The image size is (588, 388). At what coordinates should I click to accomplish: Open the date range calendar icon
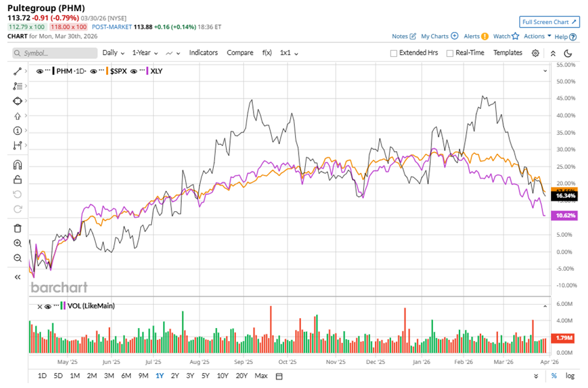(279, 376)
